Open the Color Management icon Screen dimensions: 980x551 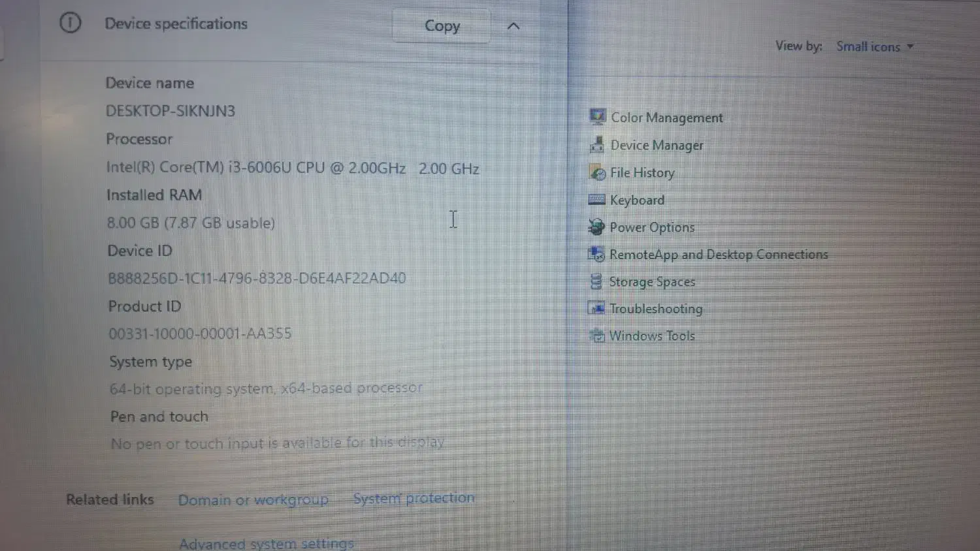coord(597,117)
